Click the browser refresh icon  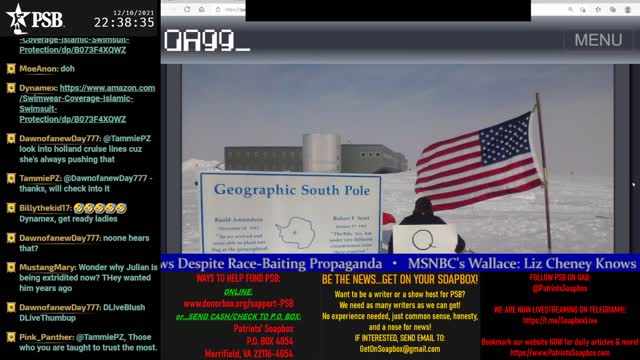[x=187, y=9]
